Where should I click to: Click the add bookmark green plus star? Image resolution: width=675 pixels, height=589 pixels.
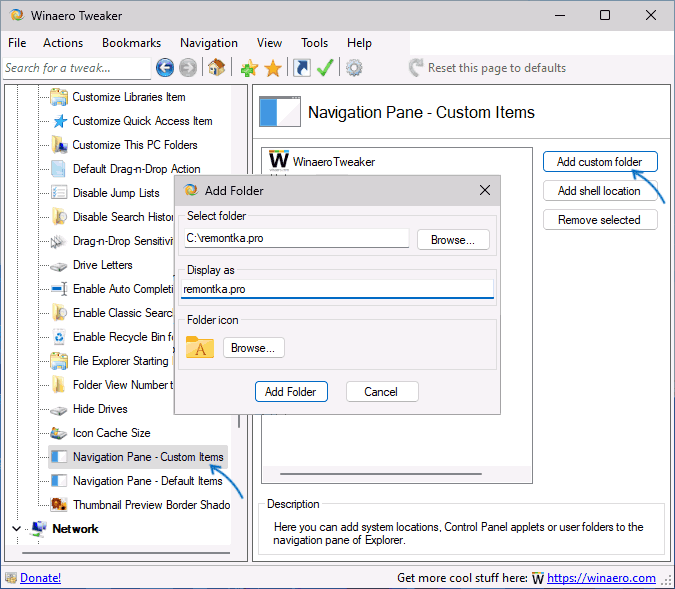coord(249,68)
